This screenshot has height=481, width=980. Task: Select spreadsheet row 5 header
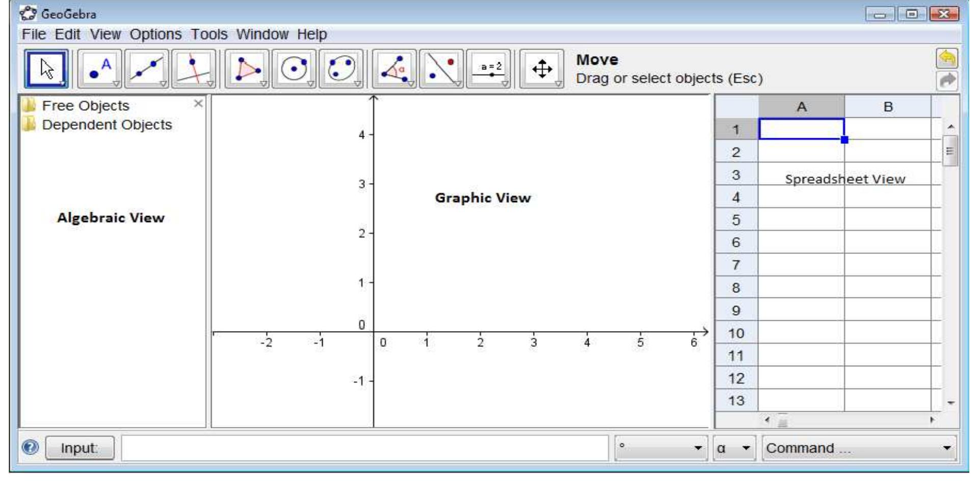click(736, 220)
